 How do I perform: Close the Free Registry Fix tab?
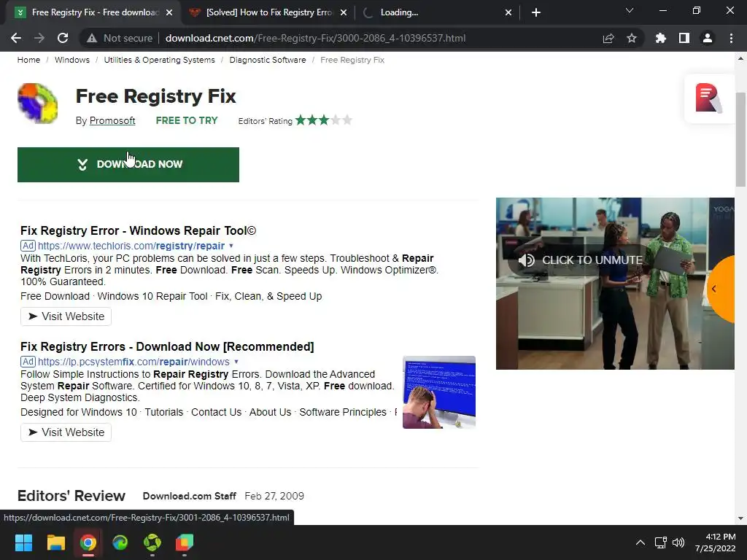click(x=169, y=12)
